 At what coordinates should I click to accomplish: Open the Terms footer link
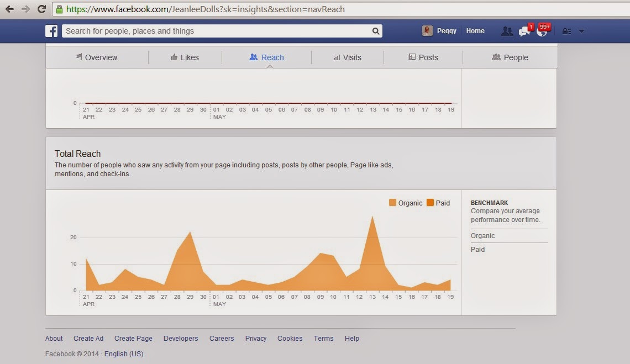[x=323, y=338]
